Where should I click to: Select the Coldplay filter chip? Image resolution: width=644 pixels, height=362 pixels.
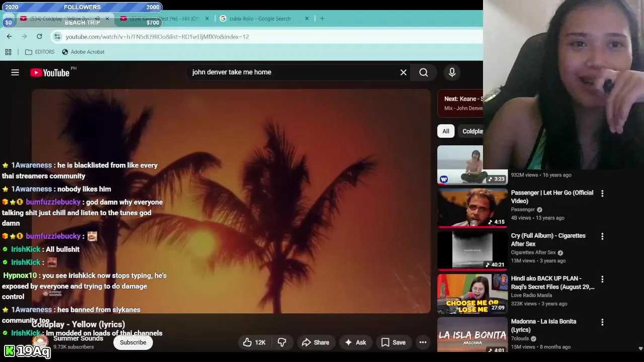click(471, 131)
